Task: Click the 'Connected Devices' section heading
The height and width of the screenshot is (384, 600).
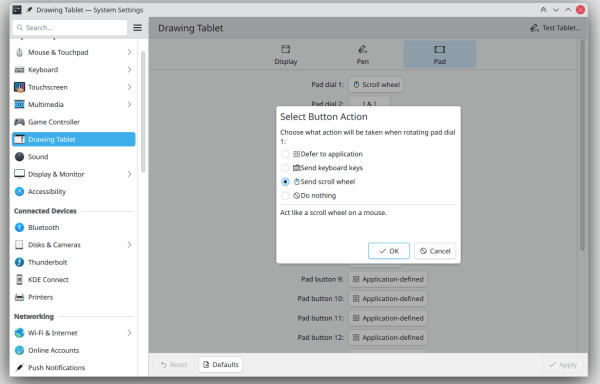Action: click(45, 211)
